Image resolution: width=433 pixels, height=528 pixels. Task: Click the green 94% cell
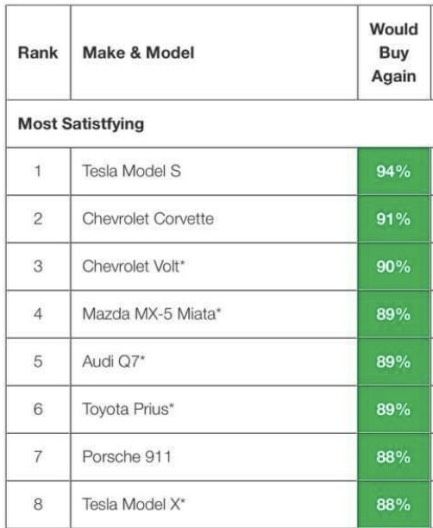point(394,171)
